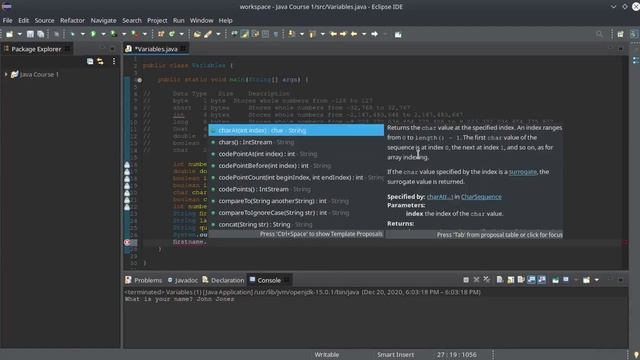Switch to the Javadoc tab
640x360 pixels.
pyautogui.click(x=182, y=280)
